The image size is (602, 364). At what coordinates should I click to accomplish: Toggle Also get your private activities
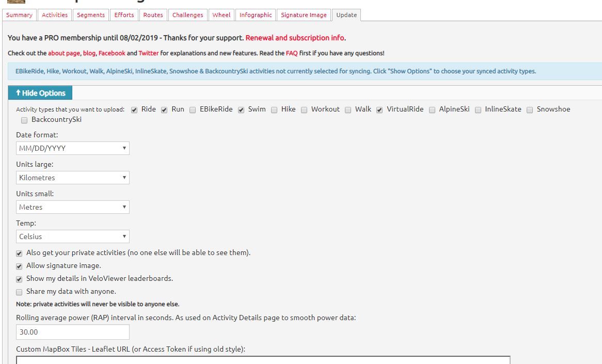[19, 254]
